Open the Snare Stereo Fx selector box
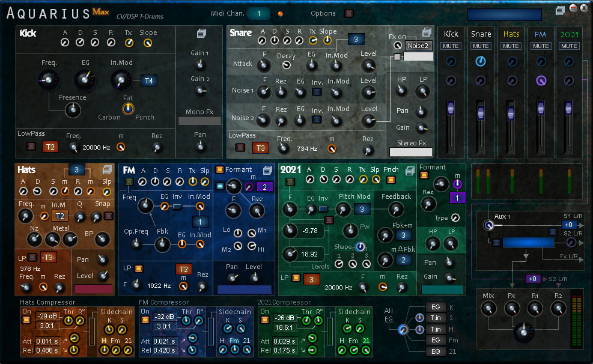The width and height of the screenshot is (593, 364). point(411,152)
